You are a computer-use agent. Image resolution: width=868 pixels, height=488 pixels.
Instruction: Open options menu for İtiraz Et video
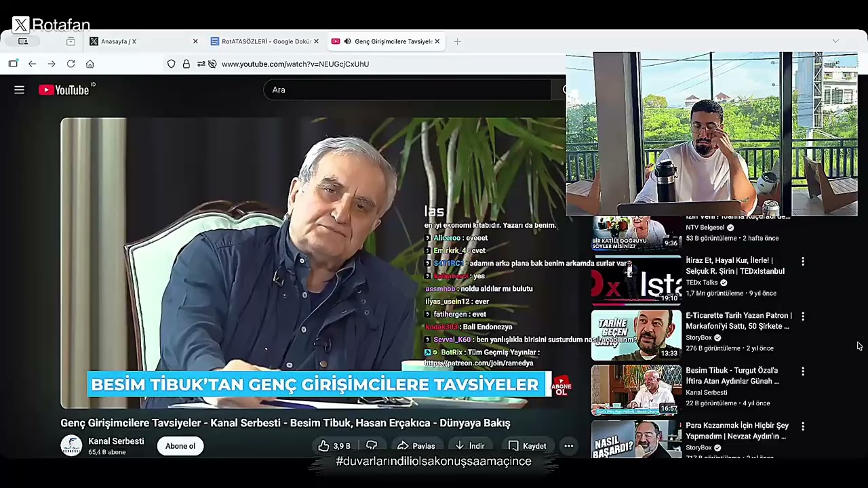click(x=803, y=262)
